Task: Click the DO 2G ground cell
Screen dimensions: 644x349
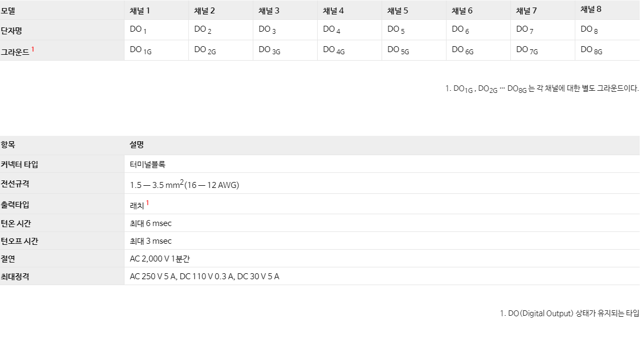Action: (x=205, y=50)
